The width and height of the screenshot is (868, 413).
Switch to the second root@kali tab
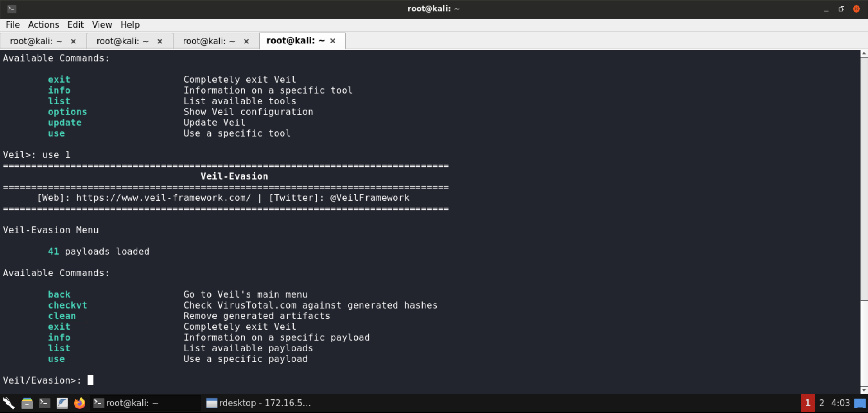[x=130, y=41]
